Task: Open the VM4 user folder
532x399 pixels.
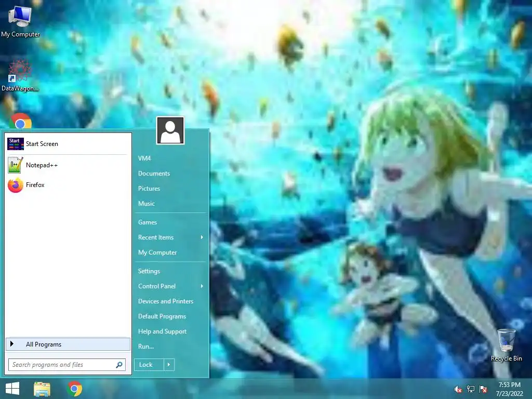Action: click(x=144, y=158)
